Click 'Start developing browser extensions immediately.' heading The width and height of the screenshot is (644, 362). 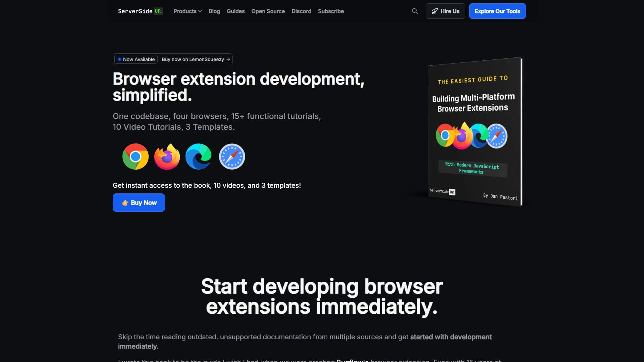(322, 296)
